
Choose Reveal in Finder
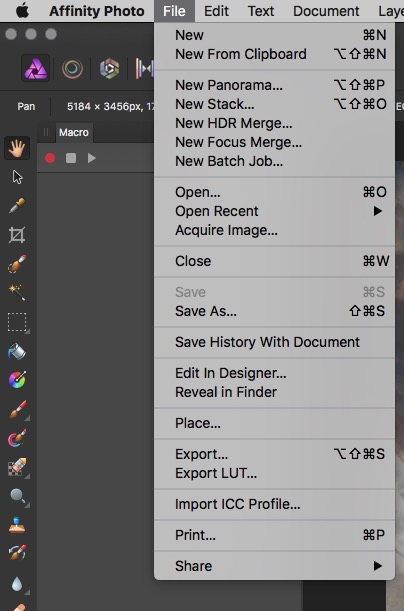(274, 392)
